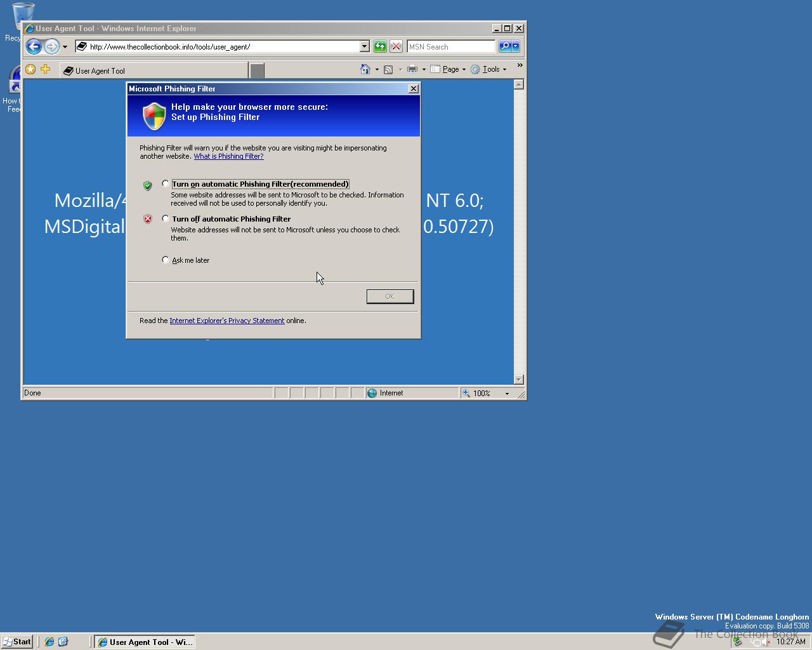Viewport: 812px width, 650px height.
Task: Open the What is Phishing Filter link
Action: click(x=228, y=156)
